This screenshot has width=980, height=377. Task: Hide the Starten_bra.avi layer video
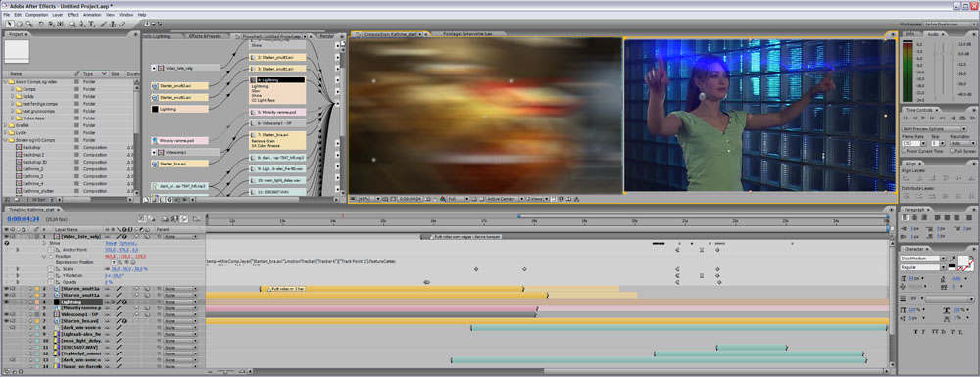[6, 321]
